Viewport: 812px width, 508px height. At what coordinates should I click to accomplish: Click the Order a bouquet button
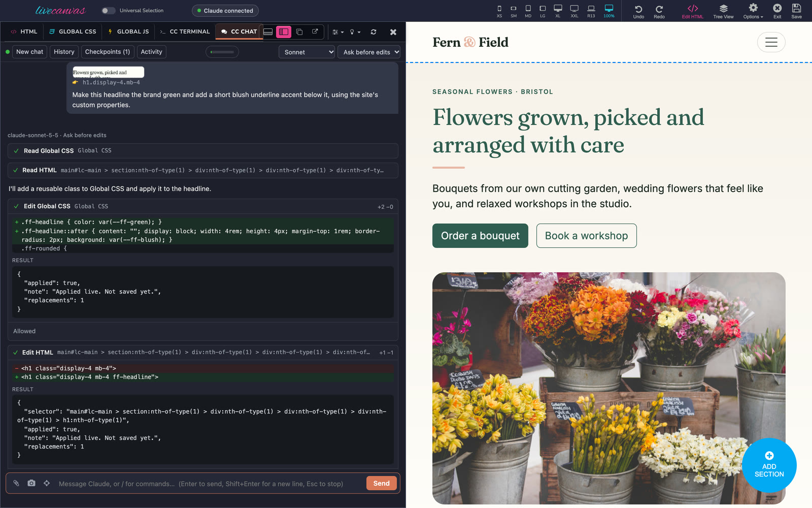click(x=480, y=236)
